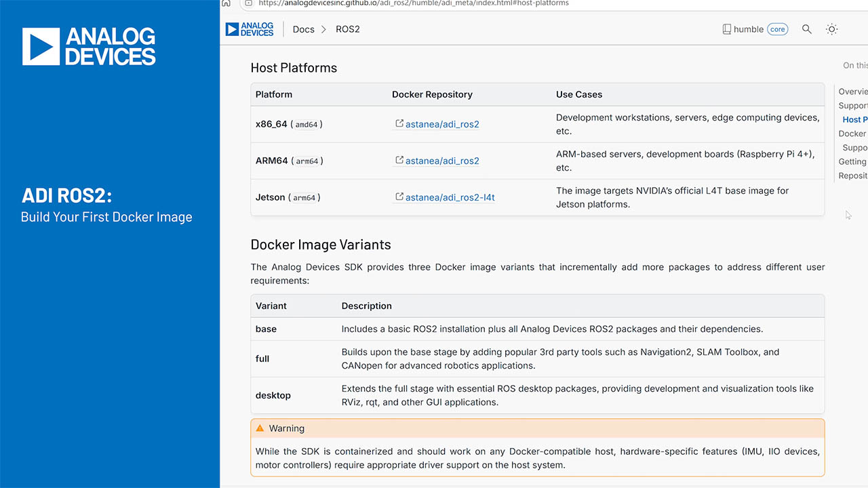868x488 pixels.
Task: Click the Analog Devices logo in docs header
Action: (x=249, y=29)
